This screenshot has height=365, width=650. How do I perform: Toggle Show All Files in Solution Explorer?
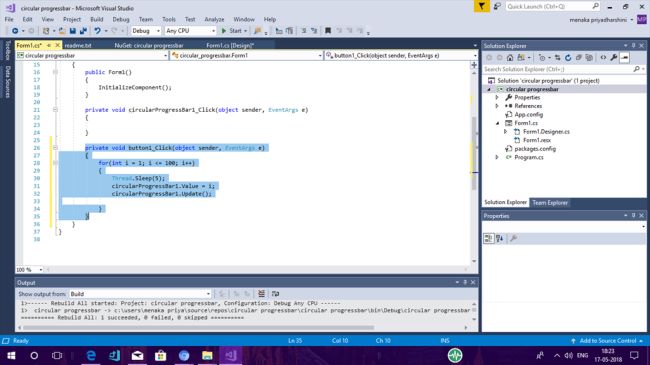589,58
